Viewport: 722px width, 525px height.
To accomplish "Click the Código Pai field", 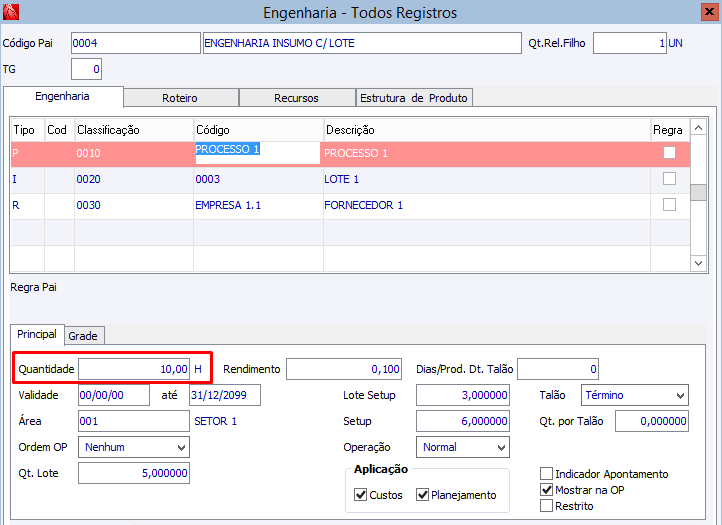I will pos(135,44).
